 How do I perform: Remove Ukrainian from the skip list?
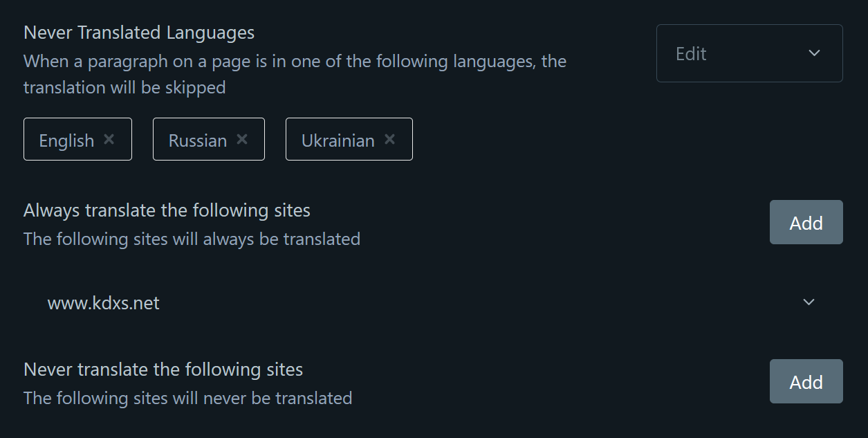tap(389, 139)
